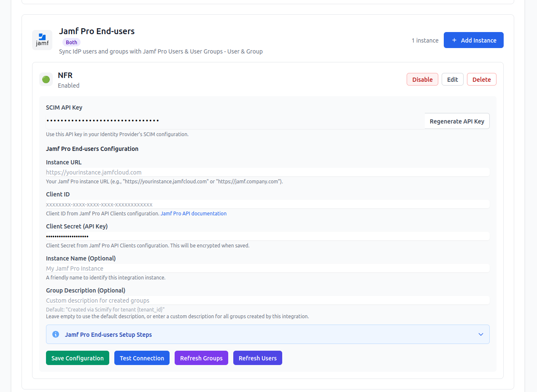The width and height of the screenshot is (537, 392).
Task: Click Save Configuration button
Action: point(78,358)
